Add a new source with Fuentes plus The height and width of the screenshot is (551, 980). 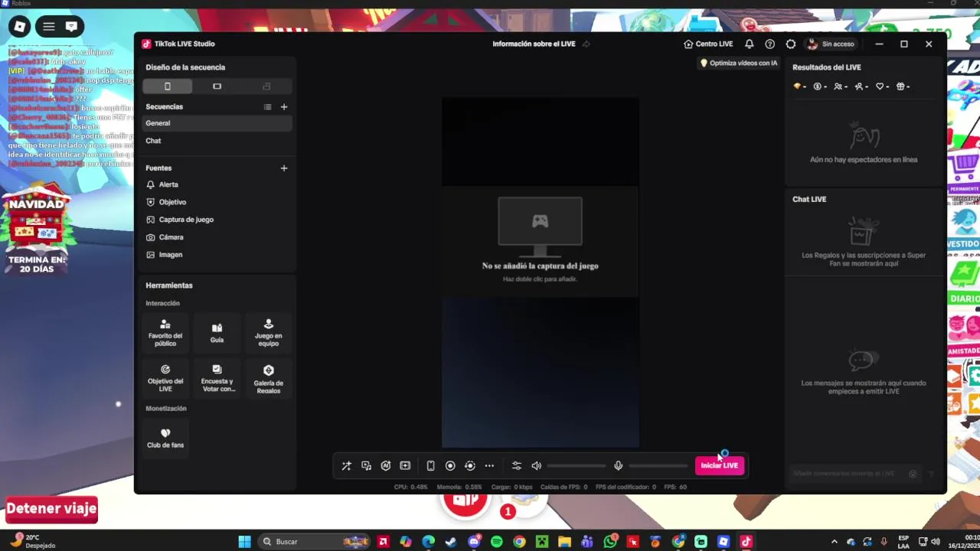[x=284, y=168]
